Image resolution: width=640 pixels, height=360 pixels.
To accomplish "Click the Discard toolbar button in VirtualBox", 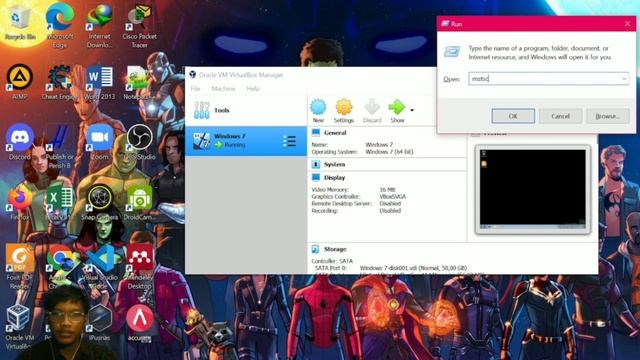I will click(x=372, y=111).
